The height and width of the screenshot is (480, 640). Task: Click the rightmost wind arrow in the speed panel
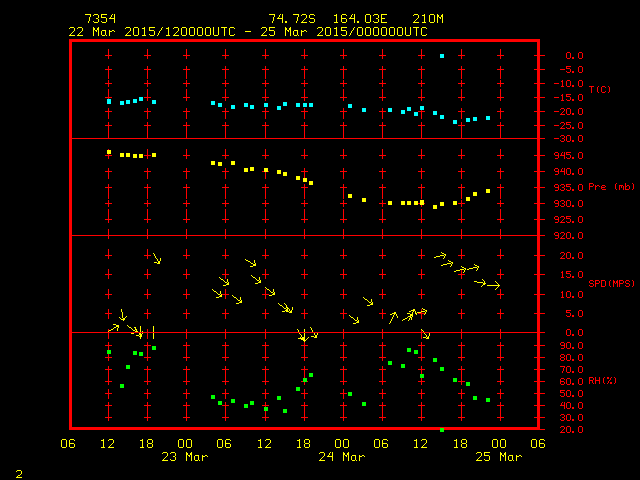click(493, 286)
